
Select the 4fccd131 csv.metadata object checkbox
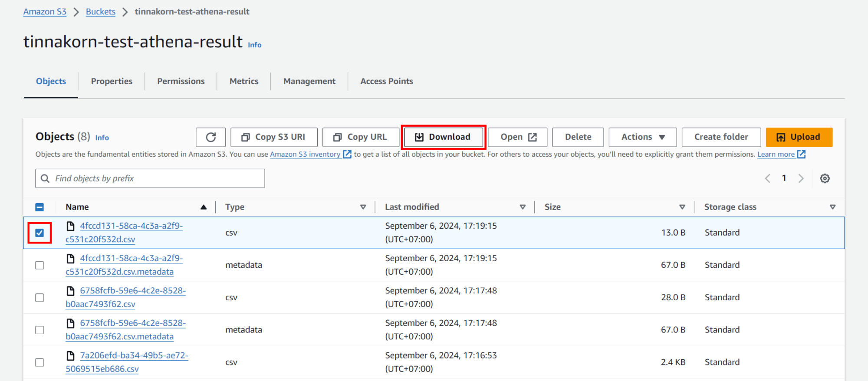(39, 265)
